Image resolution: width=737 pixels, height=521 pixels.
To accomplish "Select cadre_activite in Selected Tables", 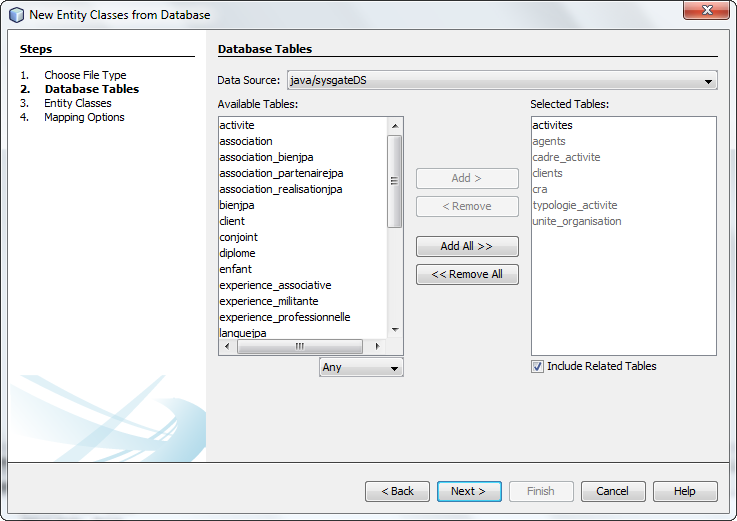I will 624,158.
